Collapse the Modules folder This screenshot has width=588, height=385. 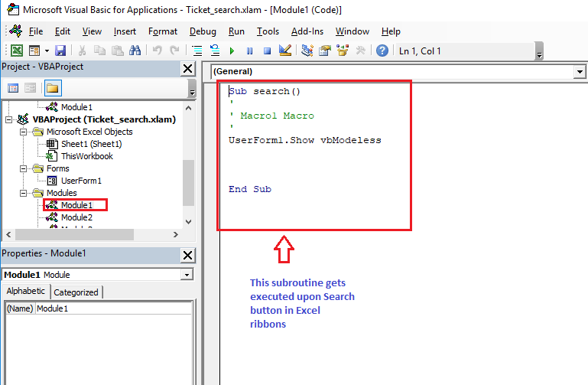click(23, 193)
